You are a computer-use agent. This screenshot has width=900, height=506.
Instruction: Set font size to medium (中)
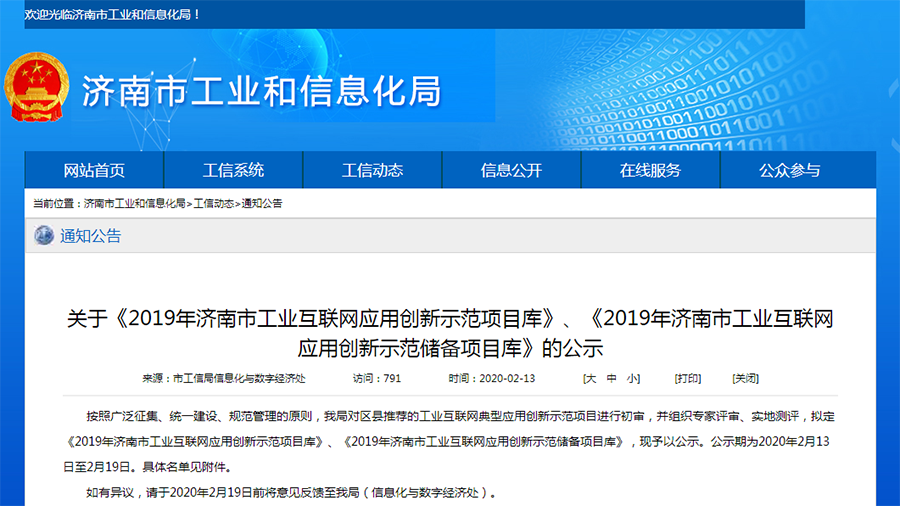tap(612, 379)
